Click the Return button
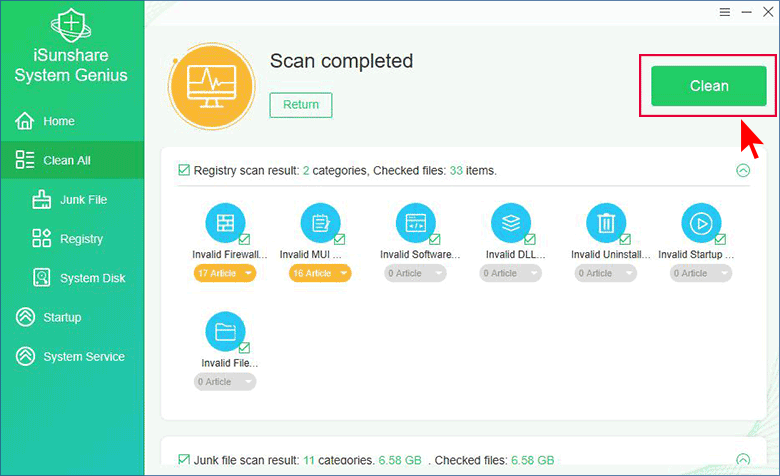780x476 pixels. pyautogui.click(x=301, y=104)
